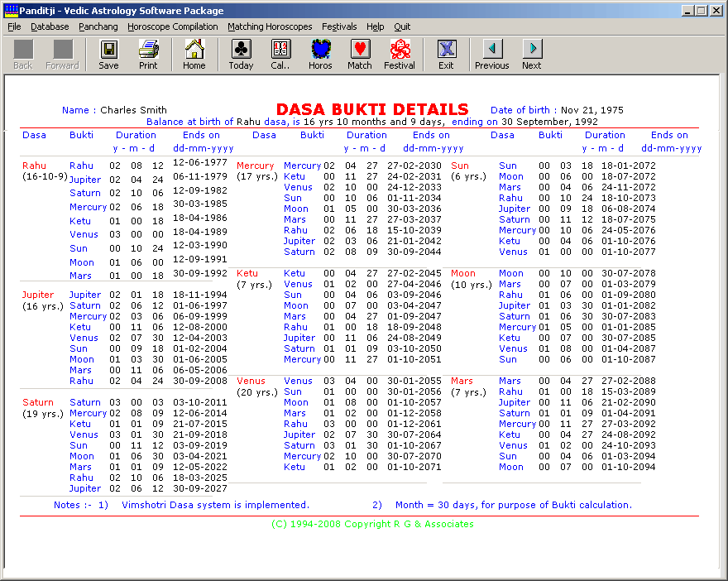Click the red Sun dasa label

[x=460, y=166]
